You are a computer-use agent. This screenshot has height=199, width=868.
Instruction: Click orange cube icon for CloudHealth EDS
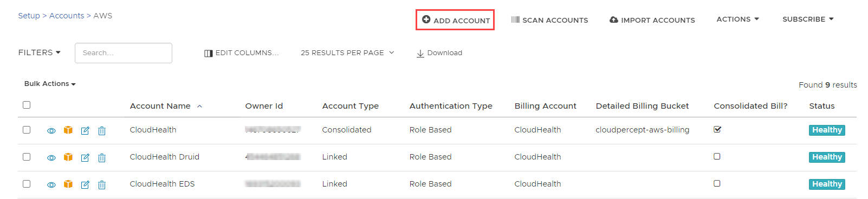(68, 184)
